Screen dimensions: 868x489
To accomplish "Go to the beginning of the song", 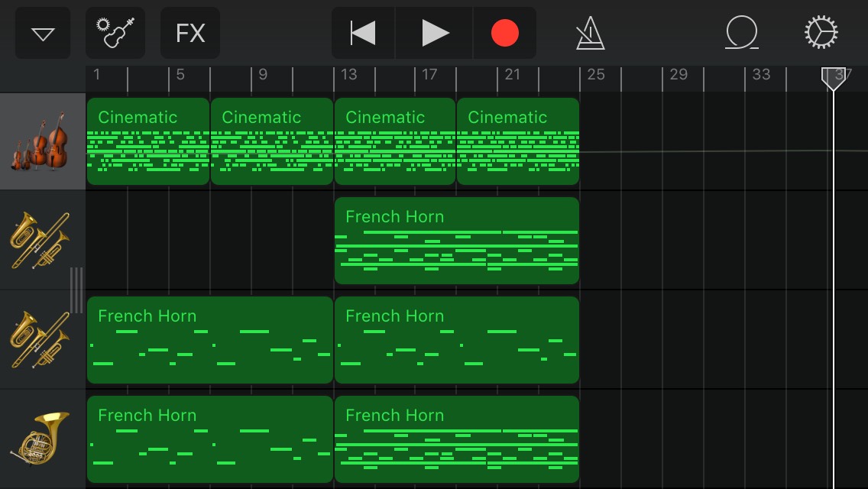I will [363, 33].
